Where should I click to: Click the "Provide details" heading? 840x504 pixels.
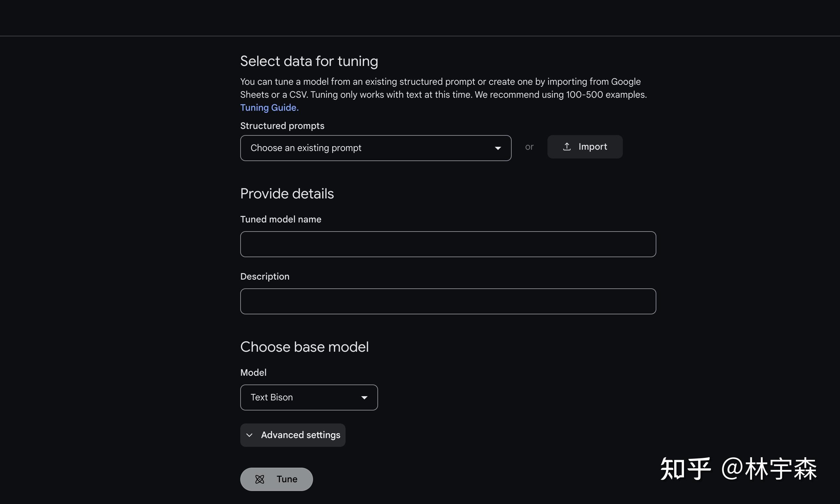coord(287,194)
